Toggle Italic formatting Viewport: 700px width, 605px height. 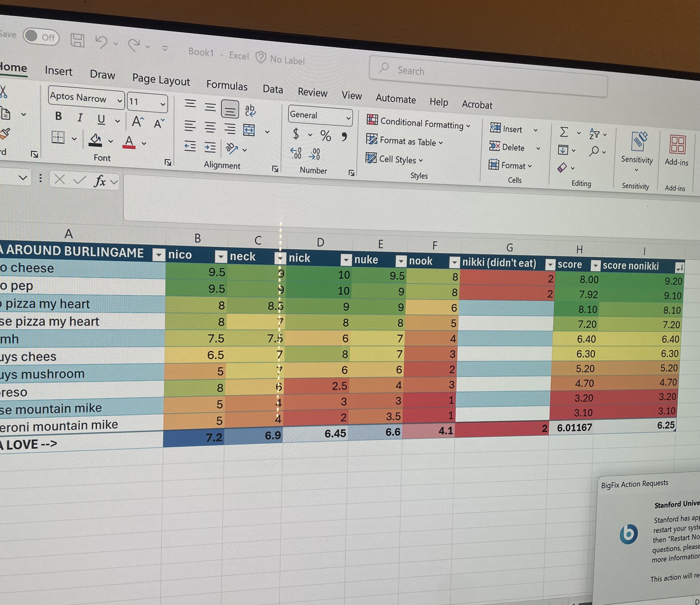point(80,117)
